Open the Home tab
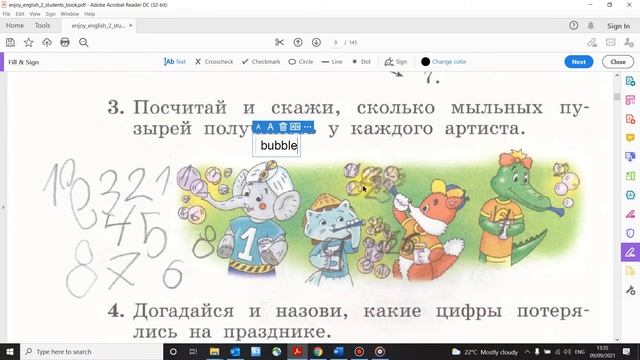The image size is (640, 360). (15, 25)
